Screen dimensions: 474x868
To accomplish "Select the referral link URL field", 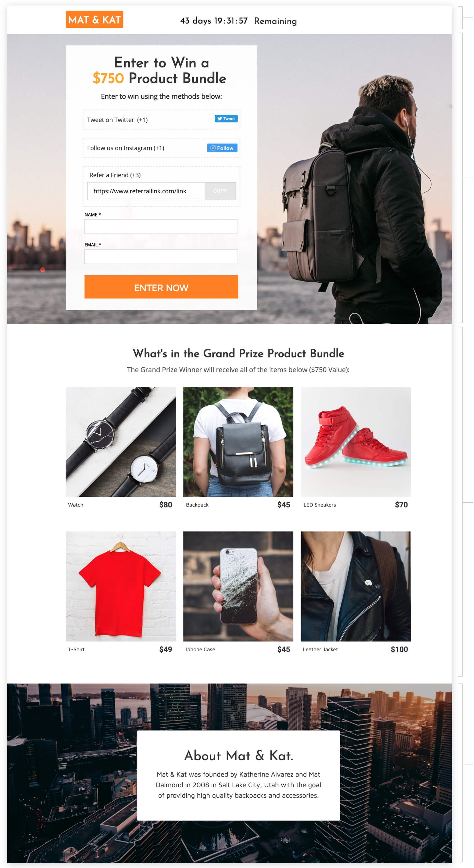I will tap(146, 191).
